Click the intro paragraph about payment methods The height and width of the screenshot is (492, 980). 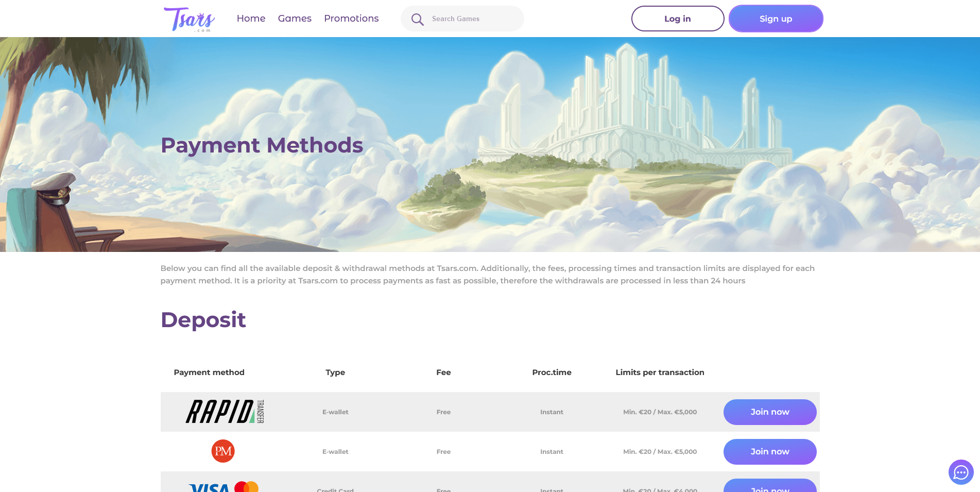pyautogui.click(x=487, y=275)
